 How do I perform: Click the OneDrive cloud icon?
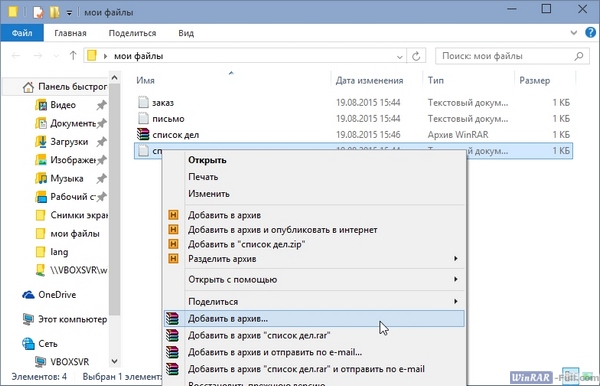coord(28,295)
